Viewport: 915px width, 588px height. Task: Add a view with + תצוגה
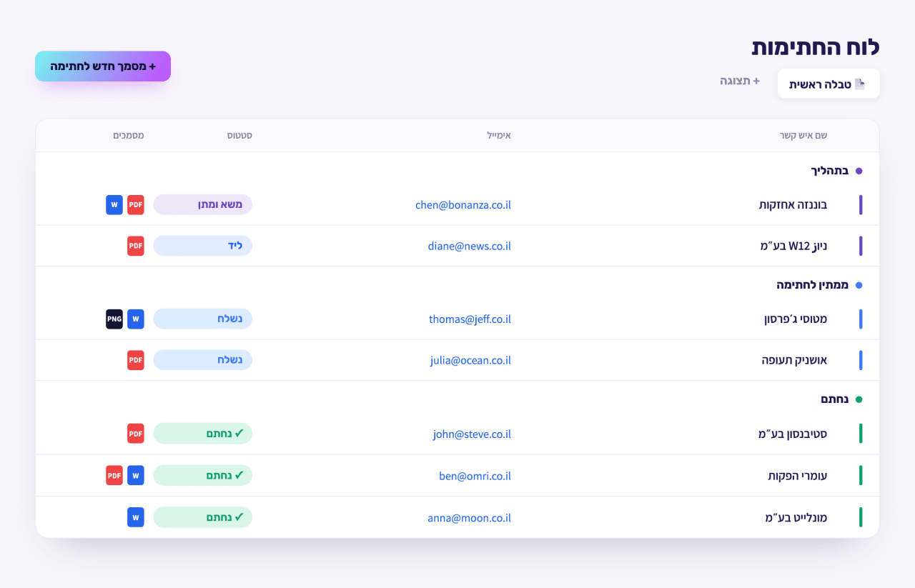pyautogui.click(x=740, y=81)
